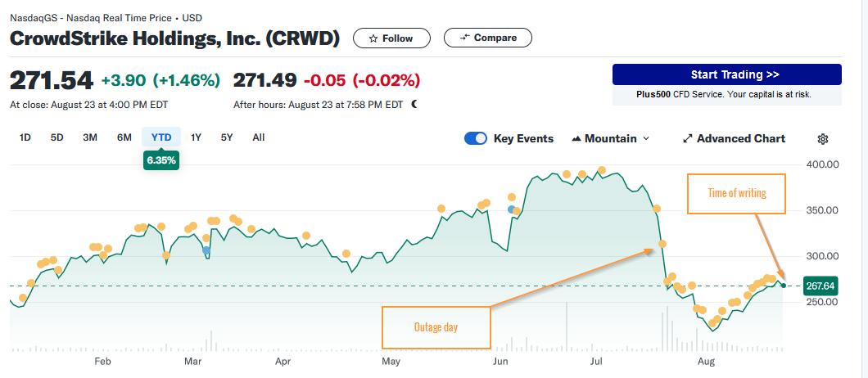This screenshot has height=378, width=868.
Task: Click the Plus500 CFD Service disclaimer text
Action: pos(724,95)
